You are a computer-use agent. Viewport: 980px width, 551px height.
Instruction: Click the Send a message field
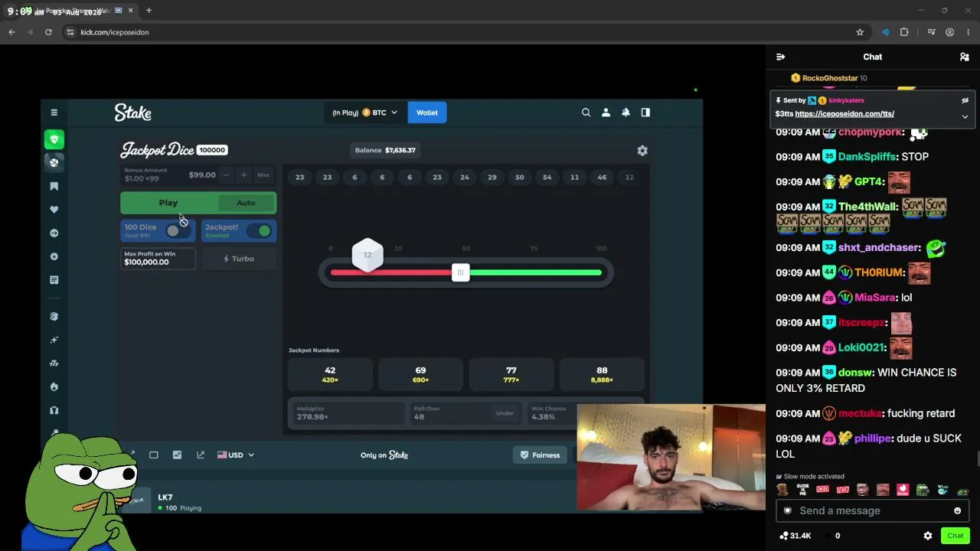(872, 510)
